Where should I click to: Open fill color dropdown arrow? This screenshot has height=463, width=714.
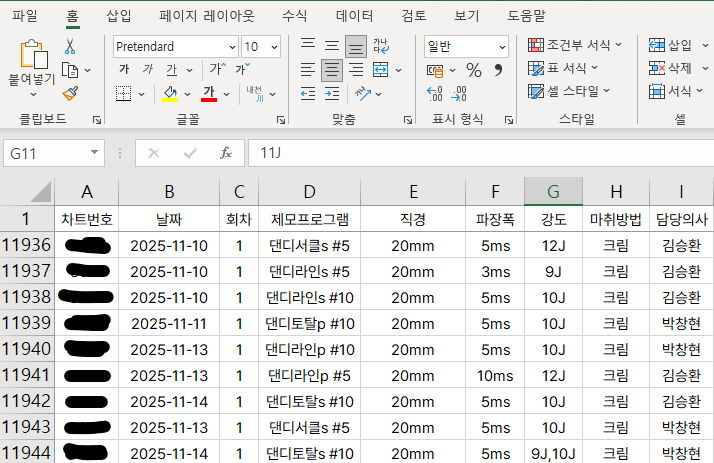pos(187,94)
